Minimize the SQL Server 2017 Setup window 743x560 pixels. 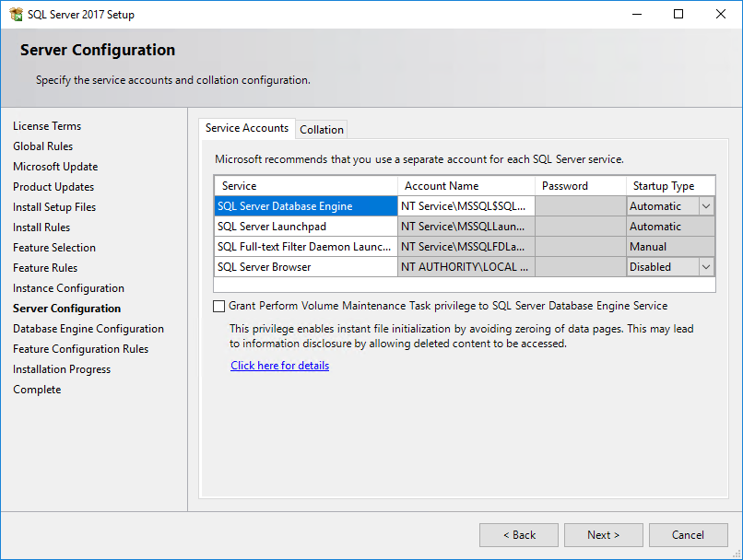637,14
